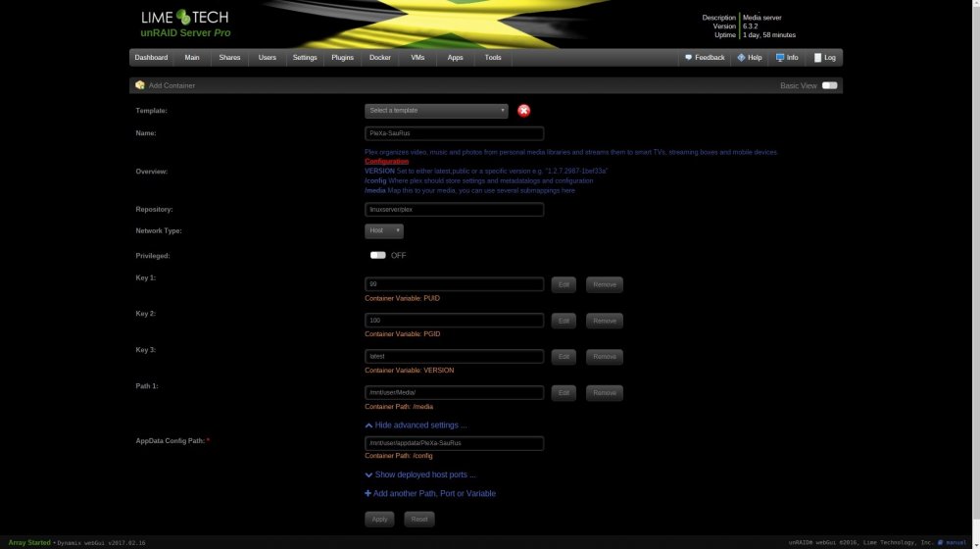Click the manual icon in the footer
This screenshot has height=549, width=980.
click(x=940, y=543)
